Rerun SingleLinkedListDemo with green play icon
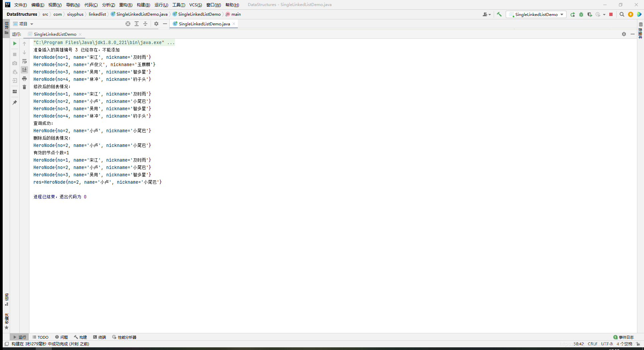The height and width of the screenshot is (350, 644). 15,43
